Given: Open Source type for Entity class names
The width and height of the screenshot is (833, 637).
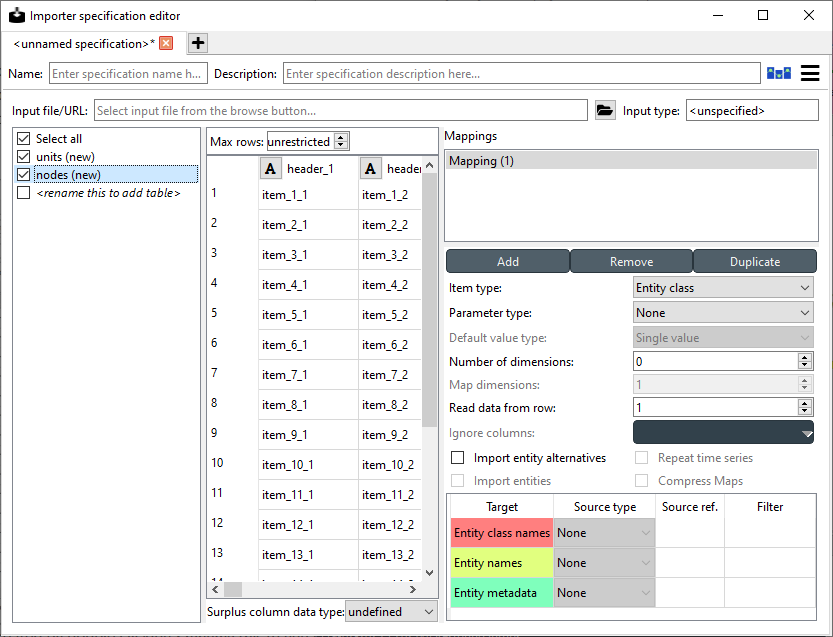Looking at the screenshot, I should [x=604, y=533].
